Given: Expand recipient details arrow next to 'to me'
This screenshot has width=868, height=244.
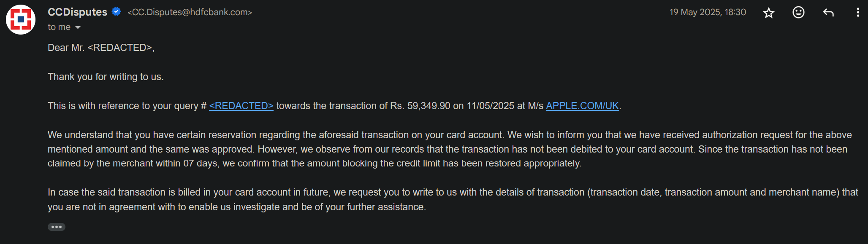Looking at the screenshot, I should [78, 27].
